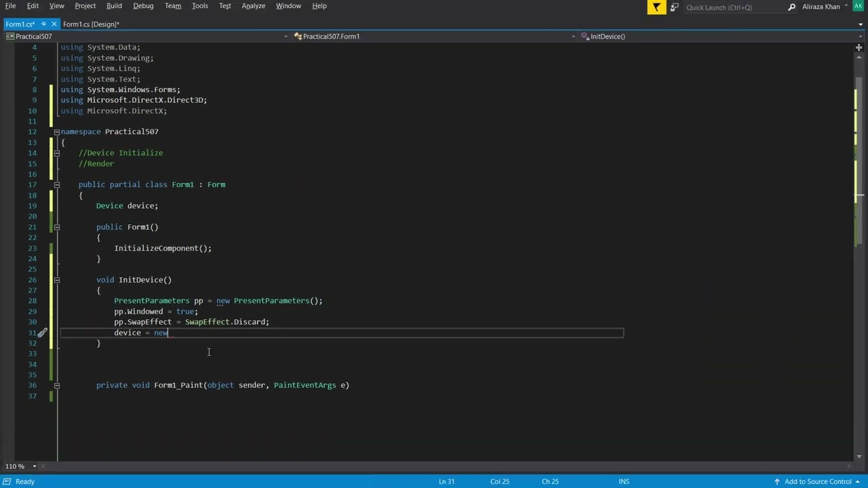Viewport: 868px width, 488px height.
Task: Open the Test menu
Action: point(224,6)
